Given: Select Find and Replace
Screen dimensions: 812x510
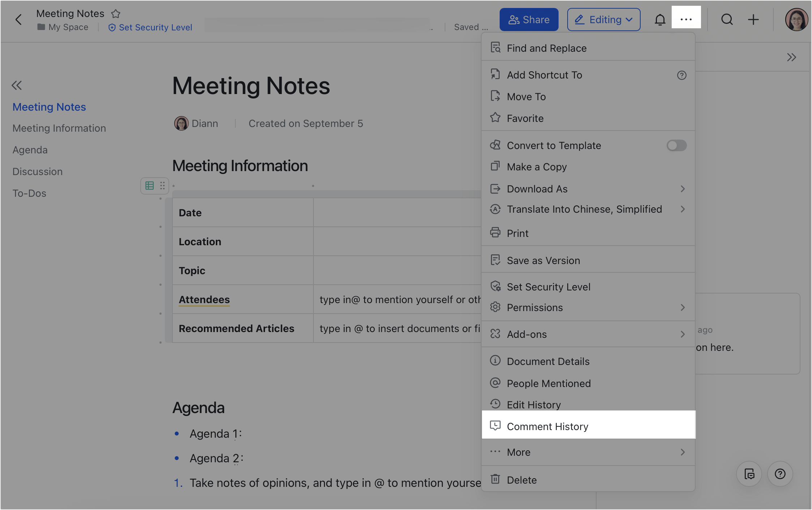Looking at the screenshot, I should pyautogui.click(x=588, y=48).
